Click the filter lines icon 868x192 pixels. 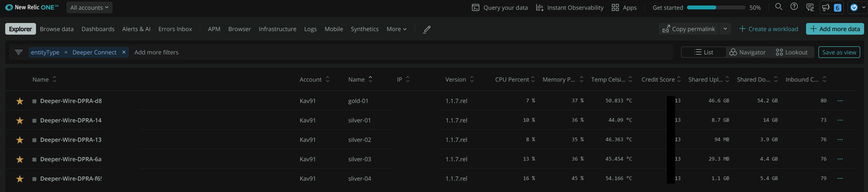coord(19,52)
